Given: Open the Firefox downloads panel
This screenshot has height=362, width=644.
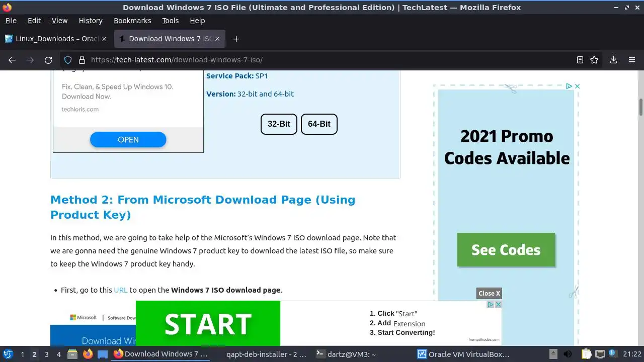Looking at the screenshot, I should (x=613, y=60).
